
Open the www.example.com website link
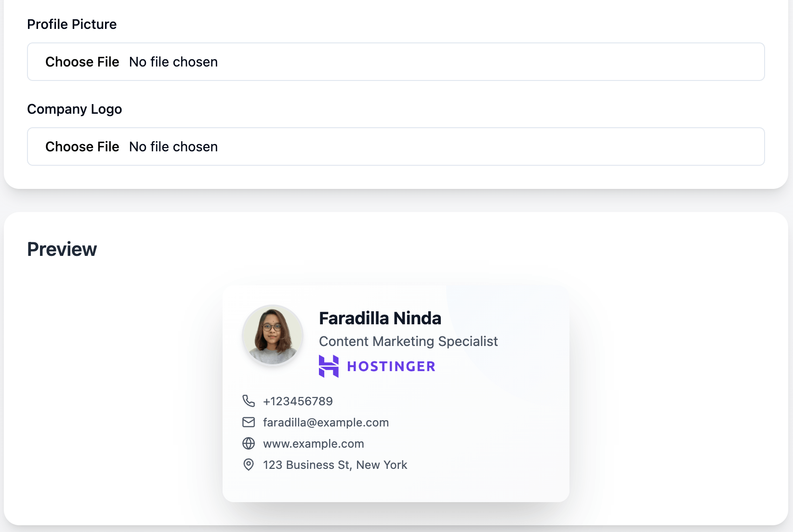click(313, 443)
